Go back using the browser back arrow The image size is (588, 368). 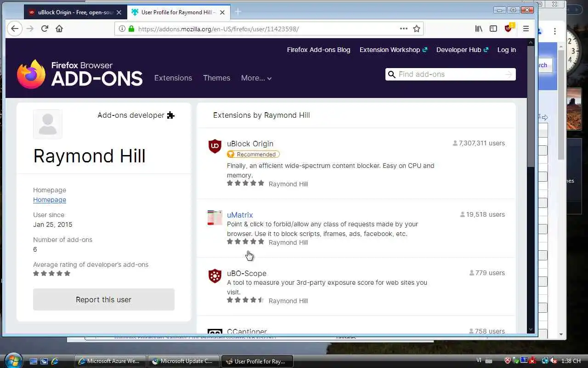click(x=15, y=29)
